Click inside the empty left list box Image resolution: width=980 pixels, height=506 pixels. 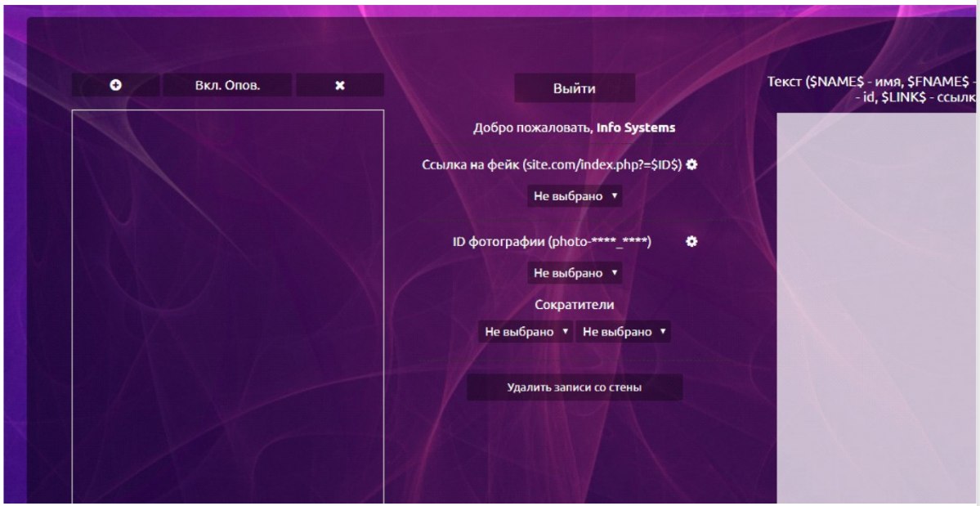227,302
